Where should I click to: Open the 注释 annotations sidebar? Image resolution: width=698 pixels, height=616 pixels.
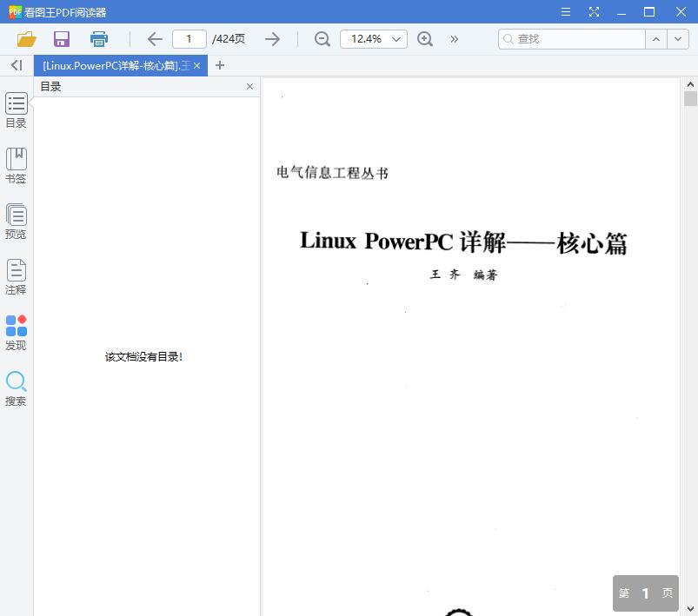tap(16, 277)
